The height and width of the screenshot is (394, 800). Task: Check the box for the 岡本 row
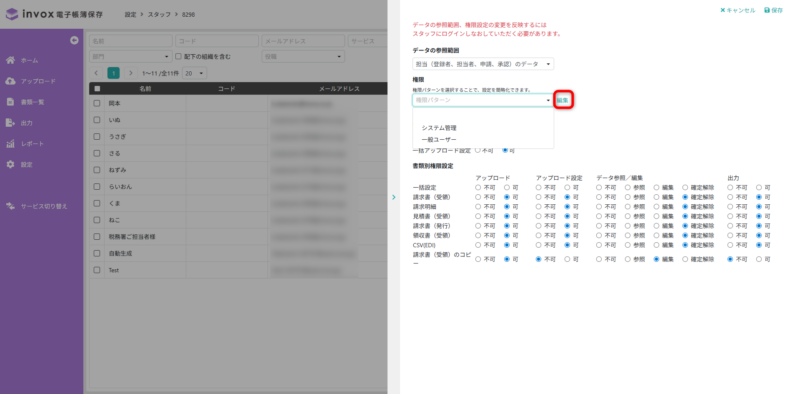pos(97,103)
